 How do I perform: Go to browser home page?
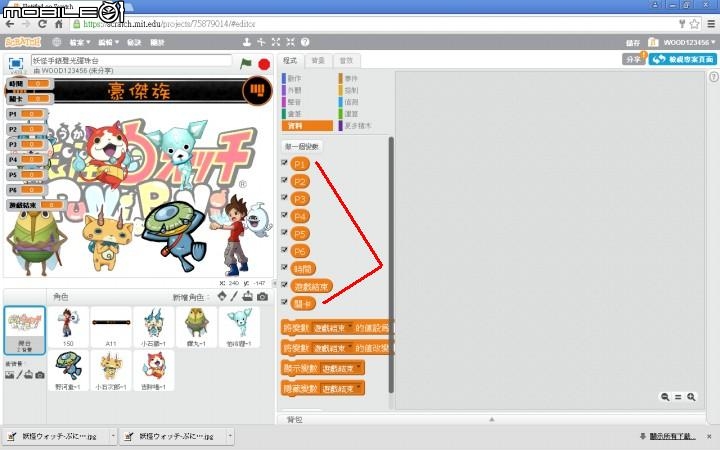59,23
